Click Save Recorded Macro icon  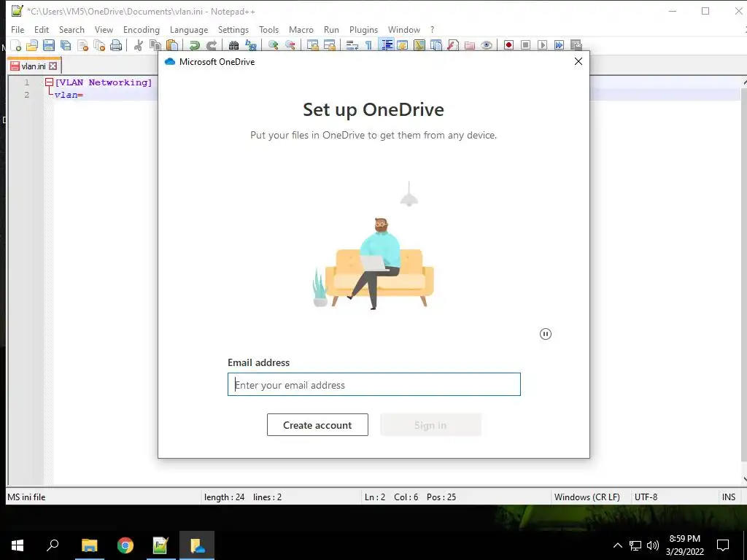576,45
